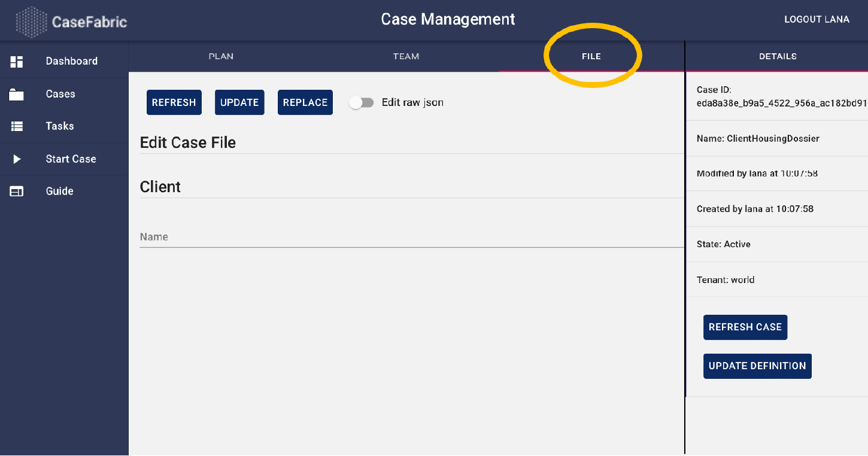Switch to the PLAN tab

pyautogui.click(x=221, y=56)
